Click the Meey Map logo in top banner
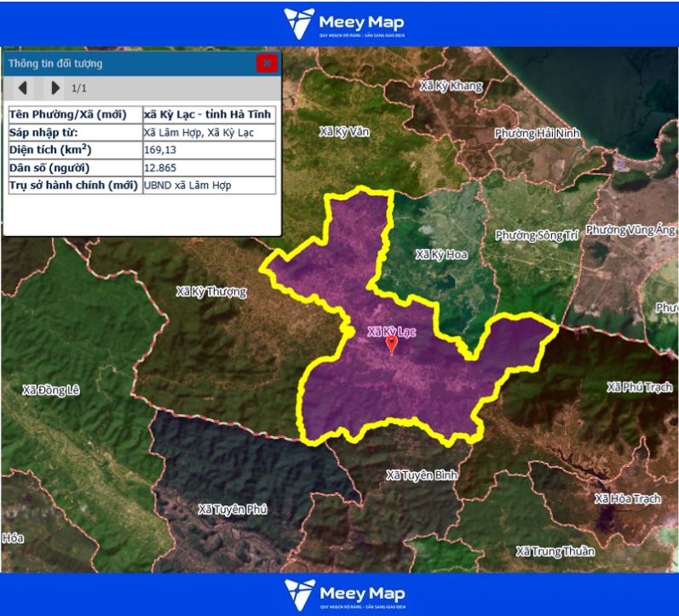Image resolution: width=679 pixels, height=616 pixels. point(344,23)
